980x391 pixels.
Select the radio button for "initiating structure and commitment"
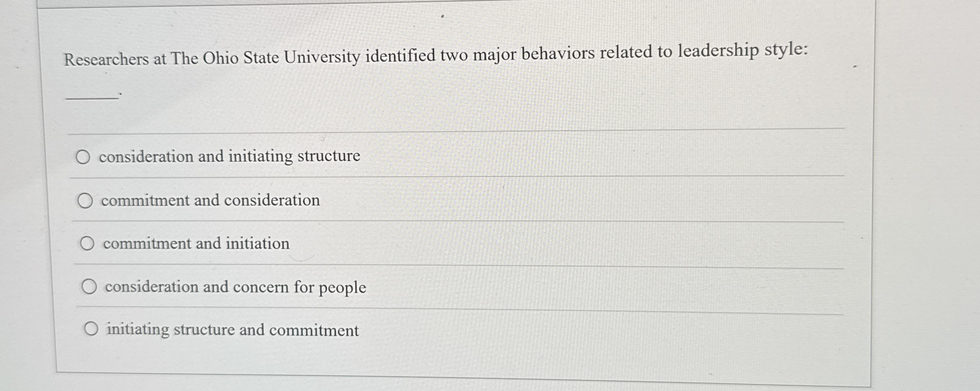tap(92, 330)
